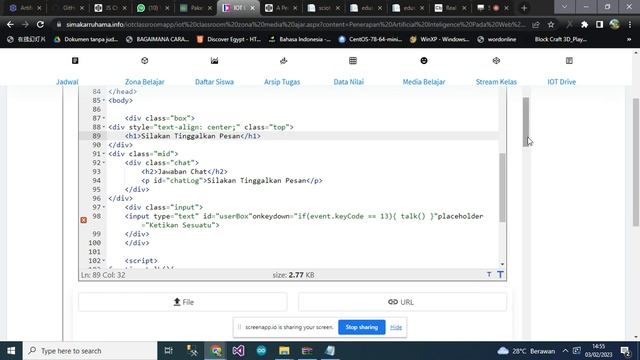The height and width of the screenshot is (360, 640).
Task: Click the Daftar Siswa chart icon
Action: pos(214,61)
